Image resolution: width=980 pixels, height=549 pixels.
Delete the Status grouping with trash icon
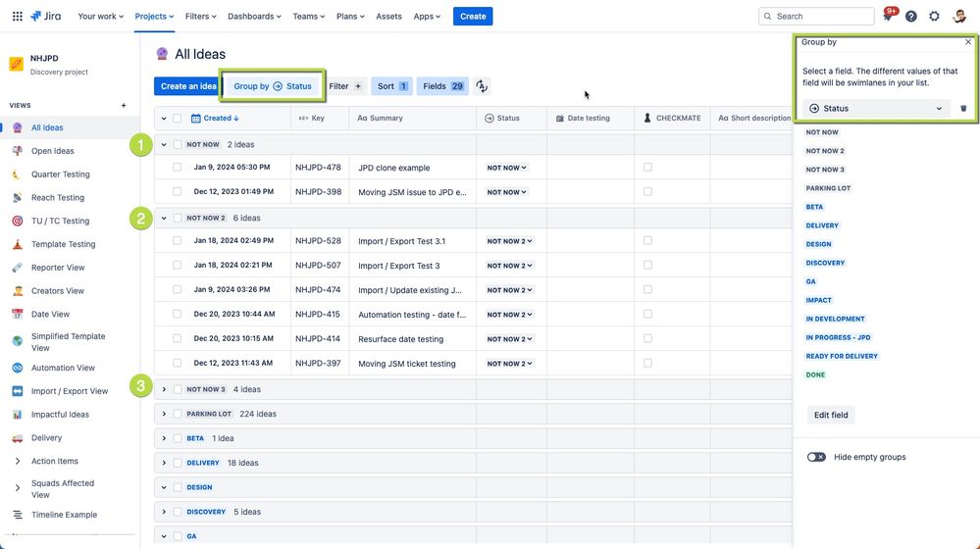coord(963,109)
